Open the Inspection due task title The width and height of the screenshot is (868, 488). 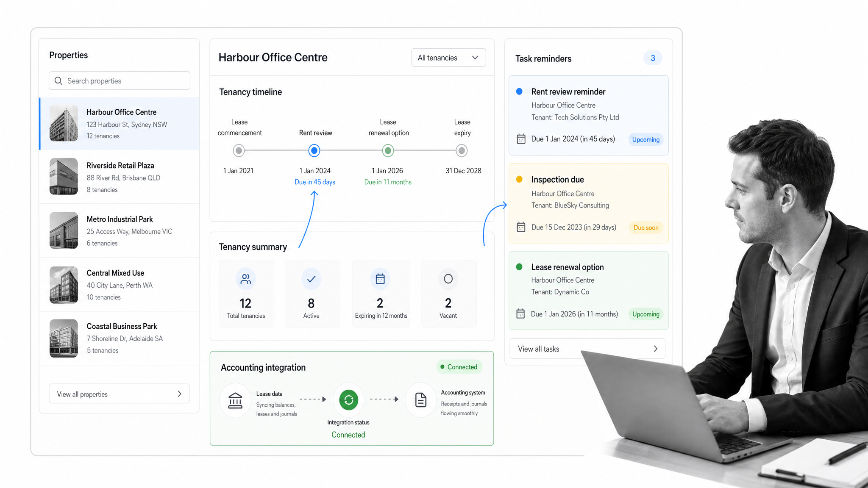coord(558,180)
